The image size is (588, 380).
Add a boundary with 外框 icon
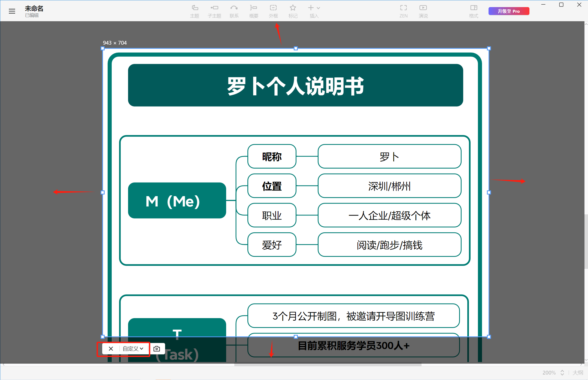coord(273,11)
